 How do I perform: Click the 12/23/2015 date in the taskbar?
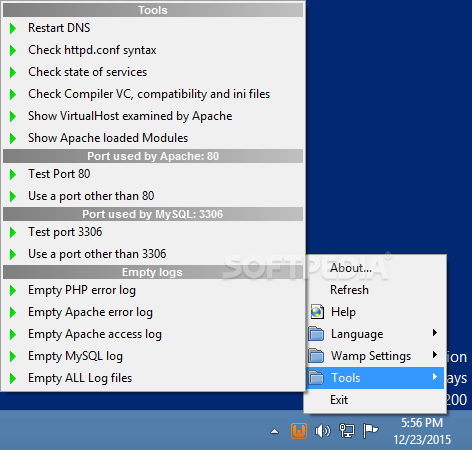(422, 439)
